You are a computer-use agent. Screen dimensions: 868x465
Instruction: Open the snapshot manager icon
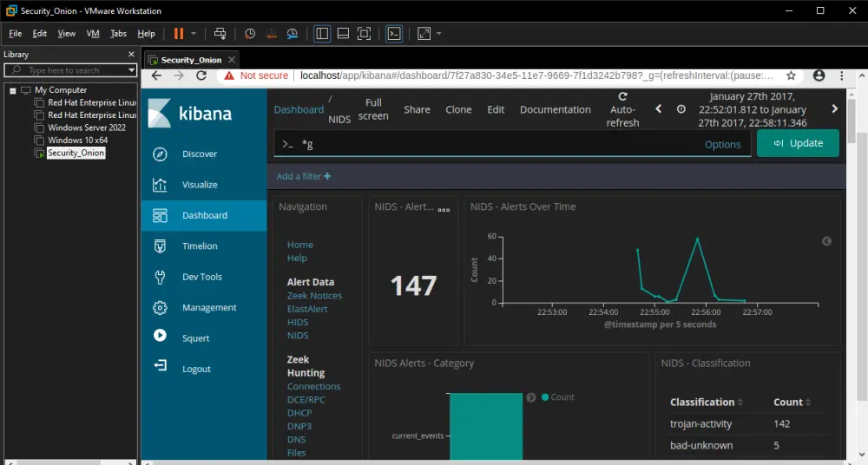tap(293, 34)
